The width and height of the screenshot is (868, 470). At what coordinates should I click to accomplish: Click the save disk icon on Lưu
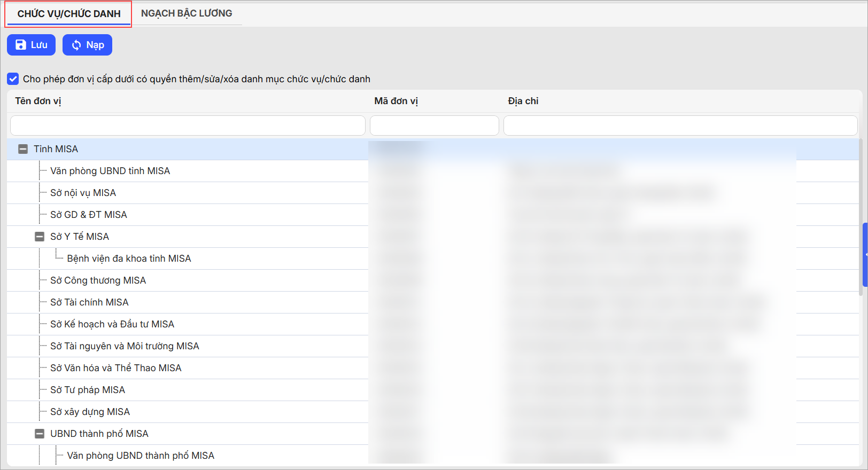coord(21,45)
